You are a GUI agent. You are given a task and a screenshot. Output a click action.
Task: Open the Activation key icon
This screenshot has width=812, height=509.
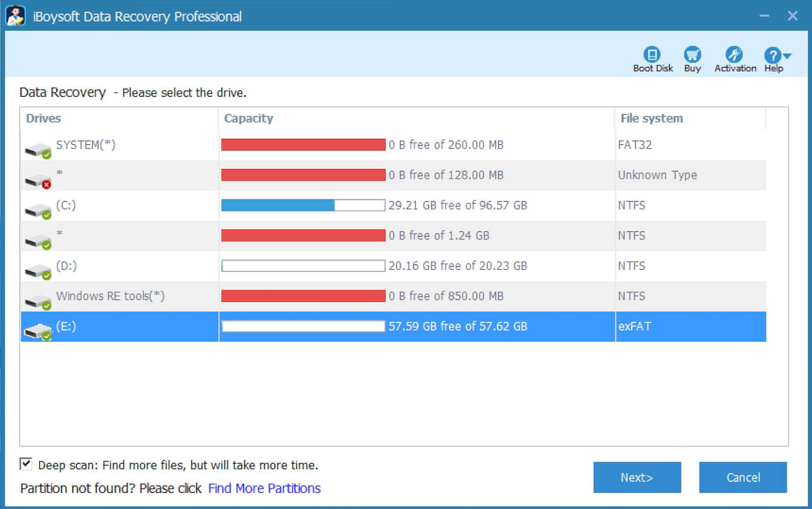pyautogui.click(x=734, y=57)
